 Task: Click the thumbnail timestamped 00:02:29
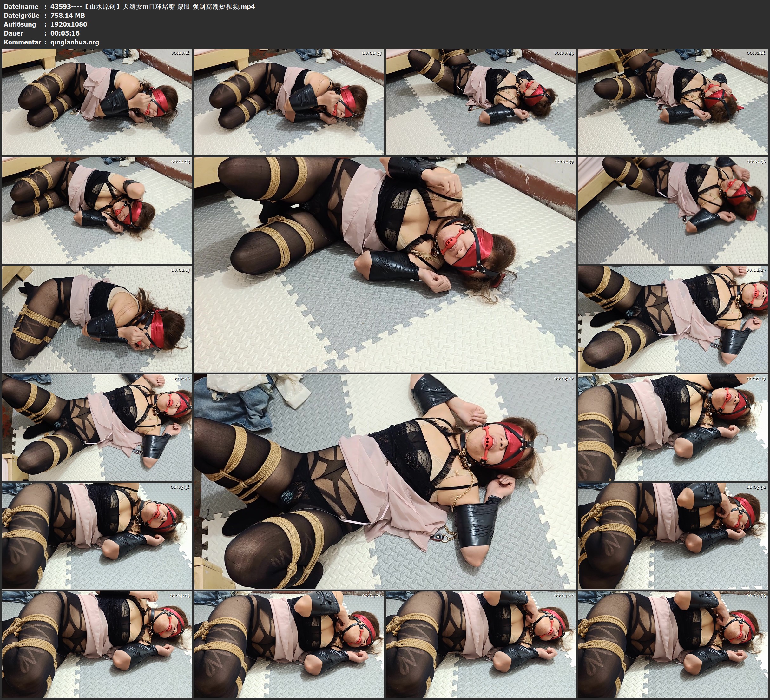pyautogui.click(x=673, y=319)
